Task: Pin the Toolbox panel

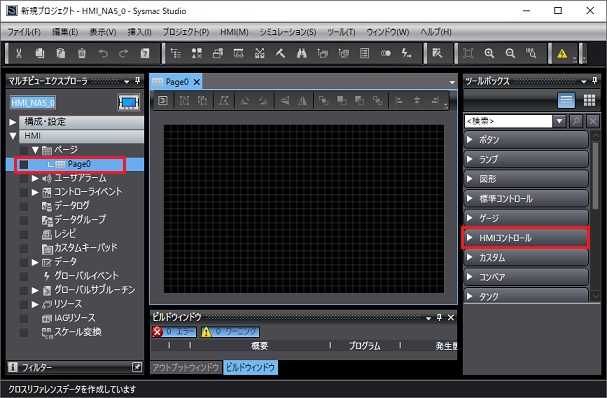Action: pos(595,81)
